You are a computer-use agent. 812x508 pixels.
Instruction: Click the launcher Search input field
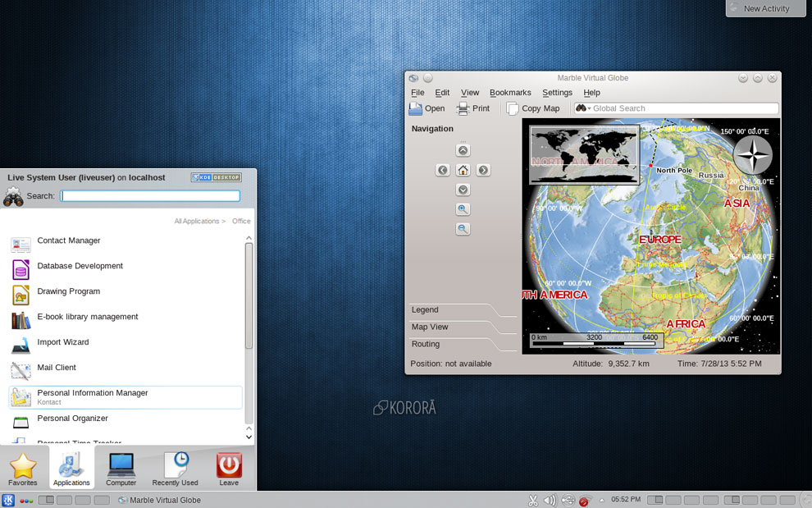tap(150, 196)
